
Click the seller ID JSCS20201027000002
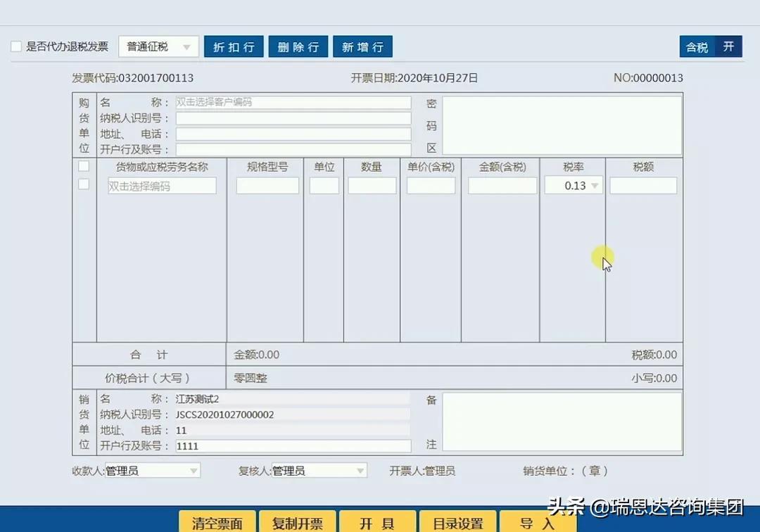pos(225,414)
